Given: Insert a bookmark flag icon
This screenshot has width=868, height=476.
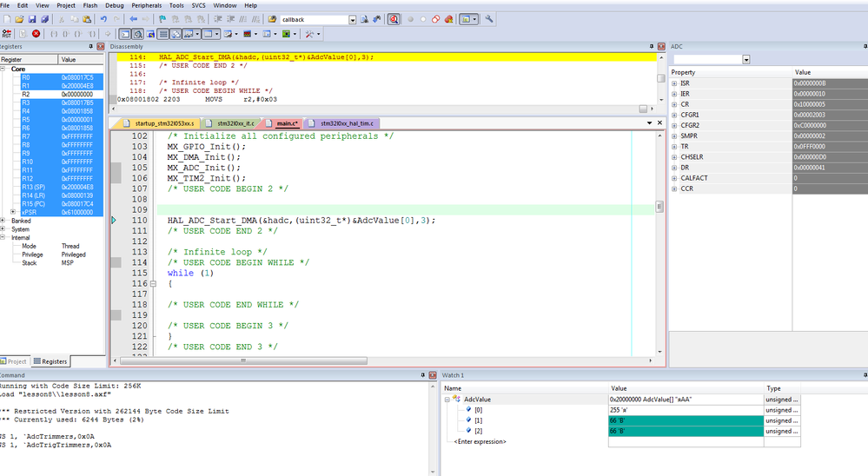Looking at the screenshot, I should (162, 19).
